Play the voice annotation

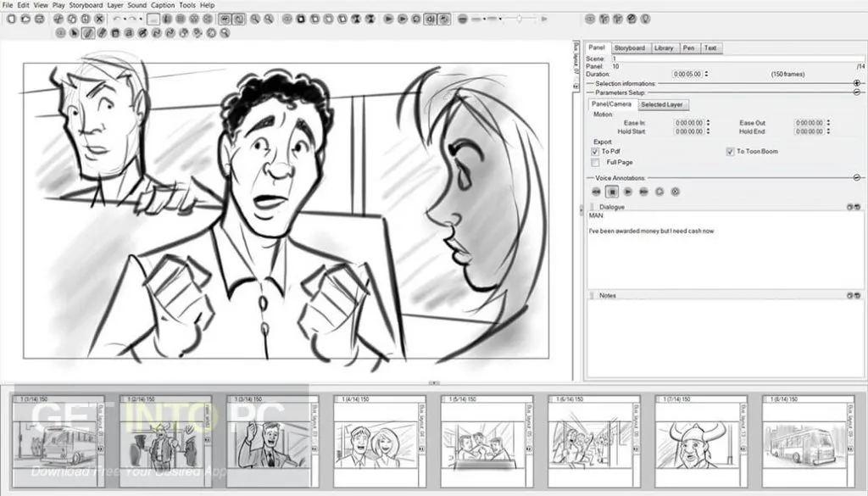pos(626,192)
